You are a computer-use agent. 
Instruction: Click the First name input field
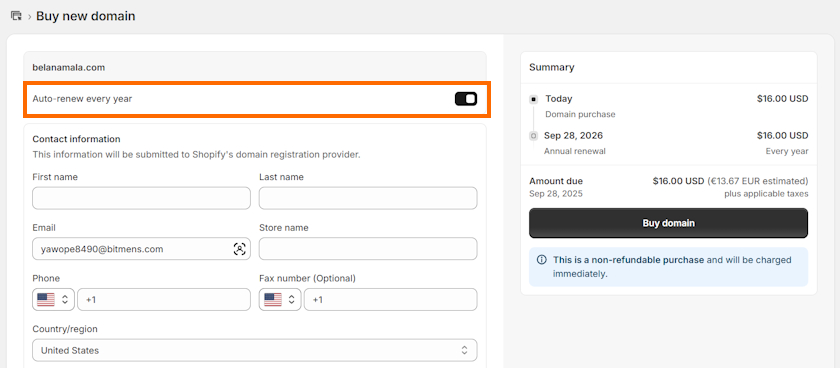141,198
